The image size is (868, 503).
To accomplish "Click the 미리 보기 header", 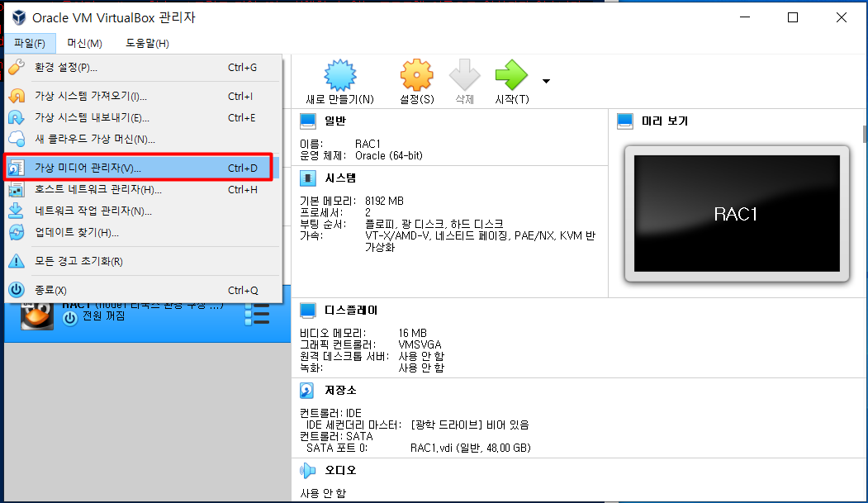I will [x=664, y=121].
